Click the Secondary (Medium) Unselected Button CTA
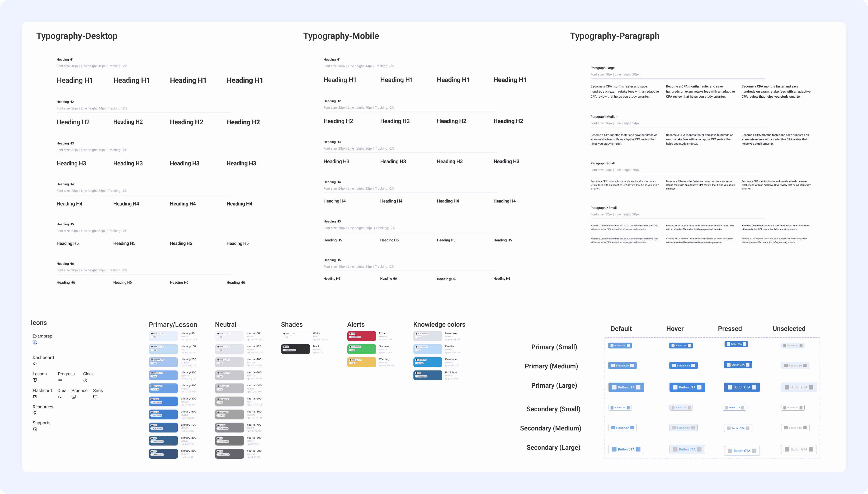The image size is (868, 494). [x=795, y=427]
